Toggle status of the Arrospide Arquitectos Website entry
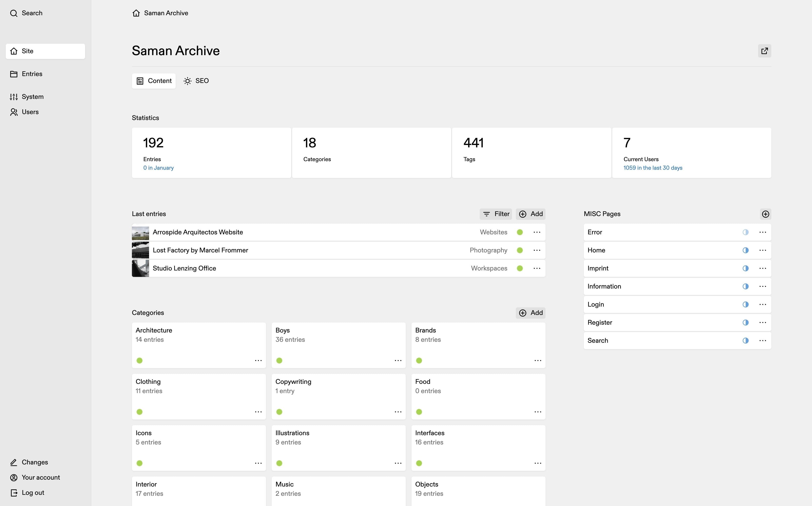The image size is (812, 506). pos(520,232)
